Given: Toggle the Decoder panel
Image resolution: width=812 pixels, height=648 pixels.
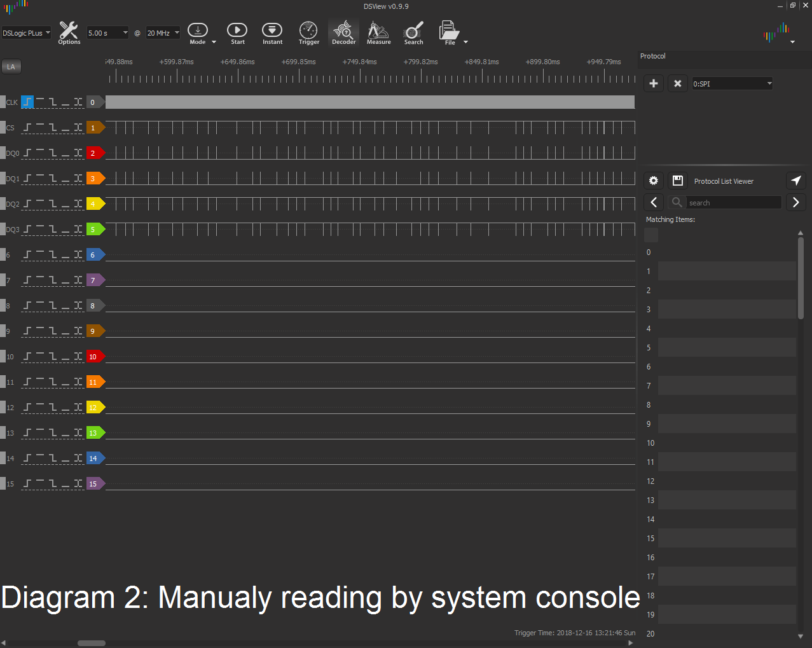Looking at the screenshot, I should click(343, 32).
